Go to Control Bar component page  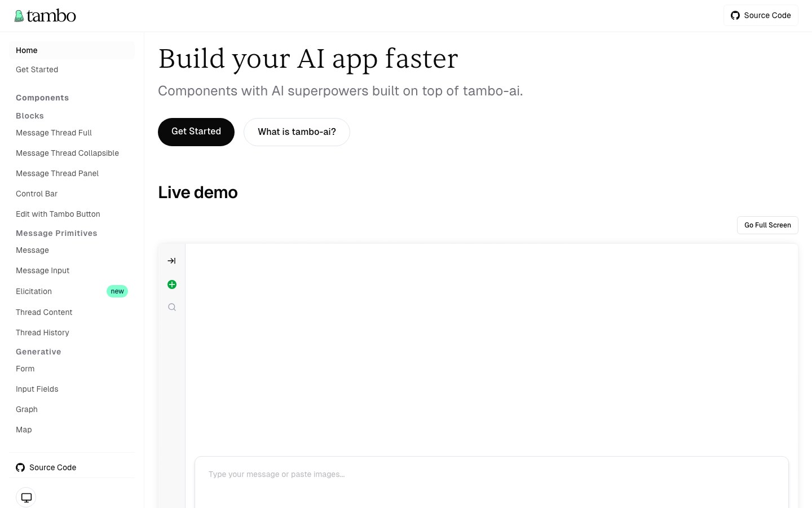pos(72,194)
